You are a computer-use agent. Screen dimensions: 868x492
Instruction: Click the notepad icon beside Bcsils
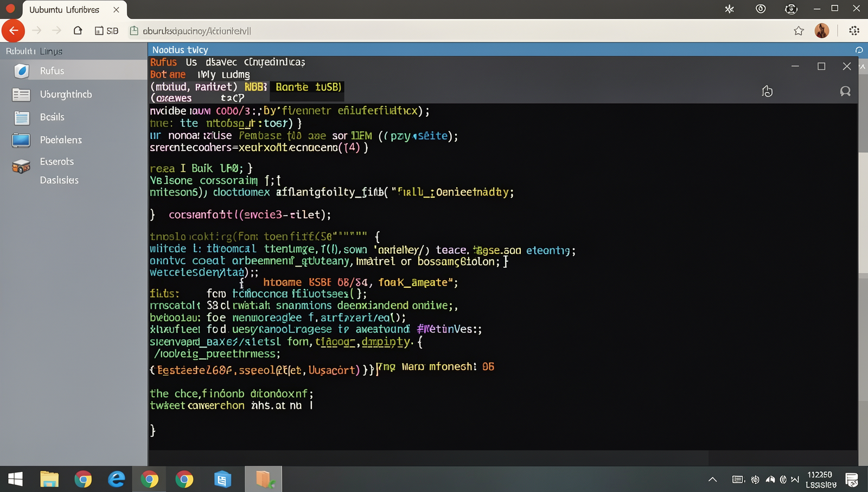(x=22, y=117)
